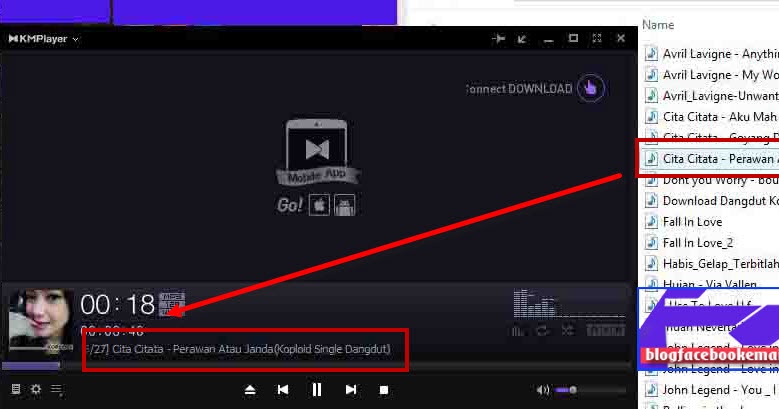The width and height of the screenshot is (779, 409).
Task: Toggle KMPlayer fullscreen mode icon
Action: (x=597, y=39)
